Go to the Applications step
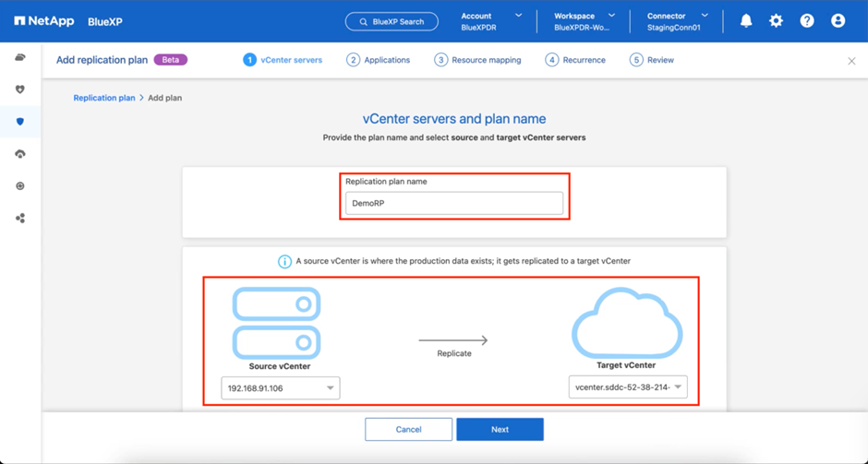868x464 pixels. [x=379, y=60]
